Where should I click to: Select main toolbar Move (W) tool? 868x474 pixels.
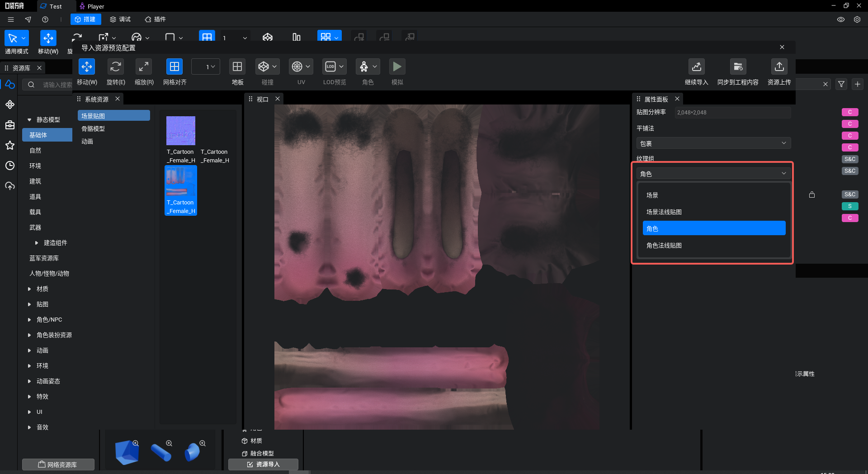[48, 38]
